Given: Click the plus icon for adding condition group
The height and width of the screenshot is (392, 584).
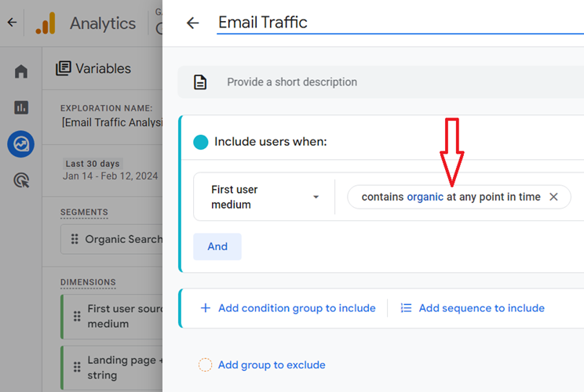Looking at the screenshot, I should point(205,308).
